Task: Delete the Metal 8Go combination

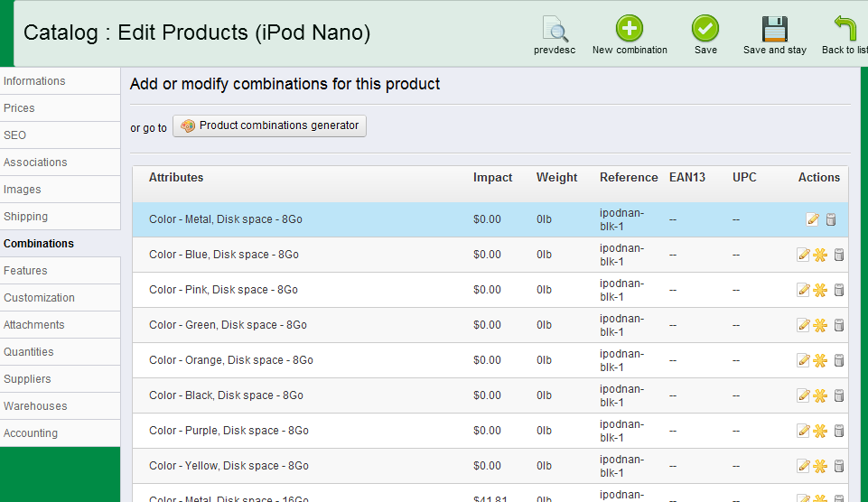Action: [x=831, y=219]
